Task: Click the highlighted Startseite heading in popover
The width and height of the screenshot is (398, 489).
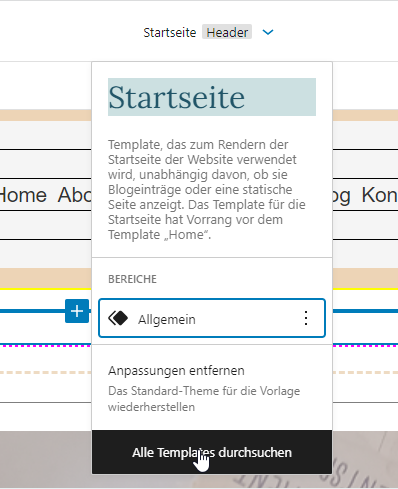Action: 212,97
